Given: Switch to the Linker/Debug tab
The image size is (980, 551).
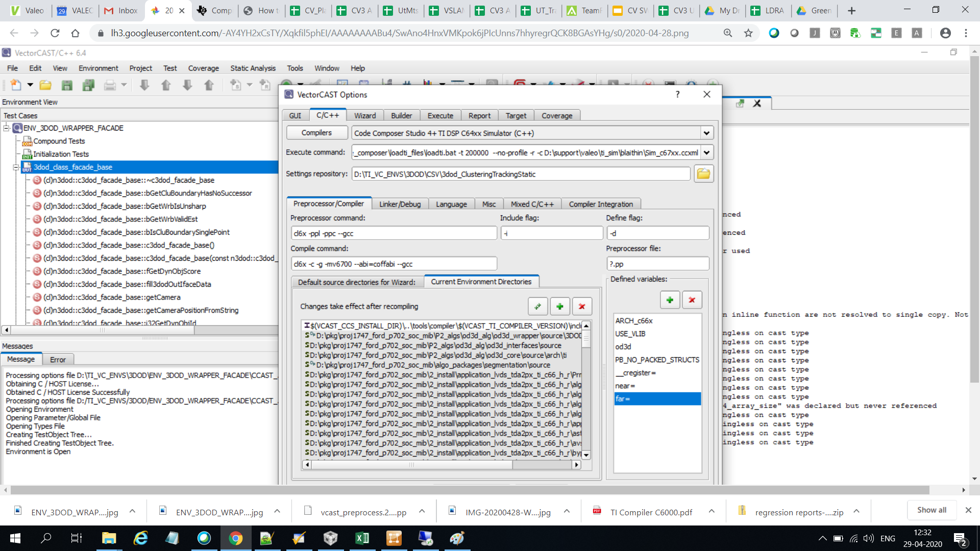Looking at the screenshot, I should (400, 204).
